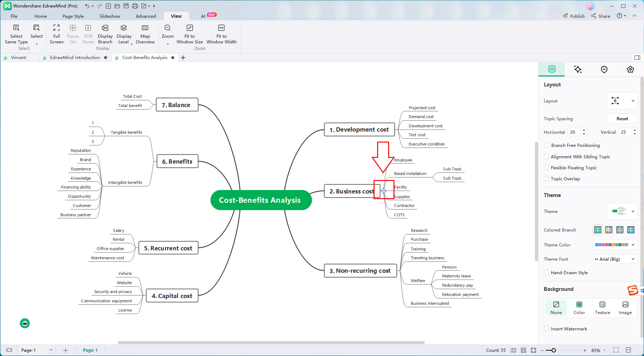Click the Export icon in the title bar
644x356 pixels.
pos(144,6)
